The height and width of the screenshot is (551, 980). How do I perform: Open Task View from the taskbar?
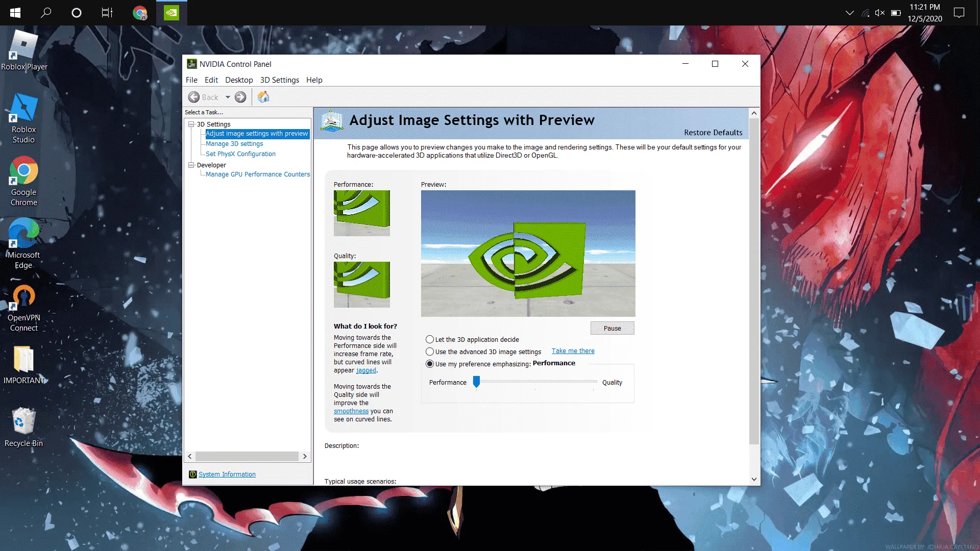107,13
